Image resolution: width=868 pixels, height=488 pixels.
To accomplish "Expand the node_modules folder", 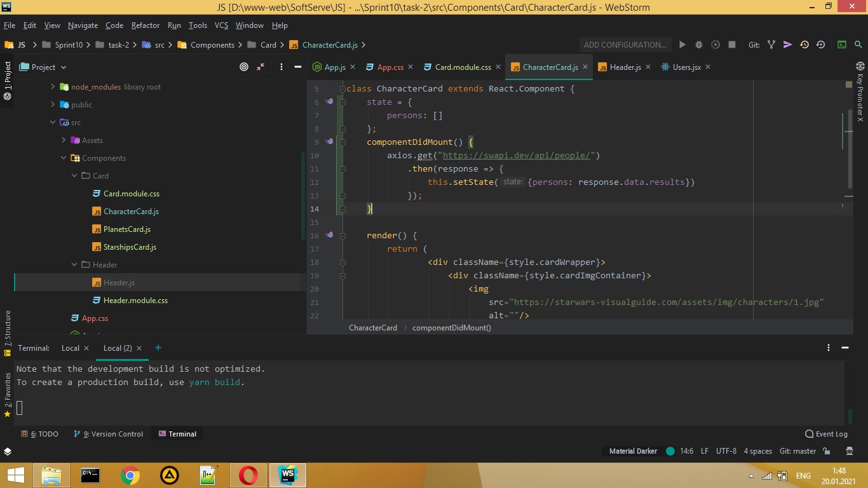I will pos(53,87).
